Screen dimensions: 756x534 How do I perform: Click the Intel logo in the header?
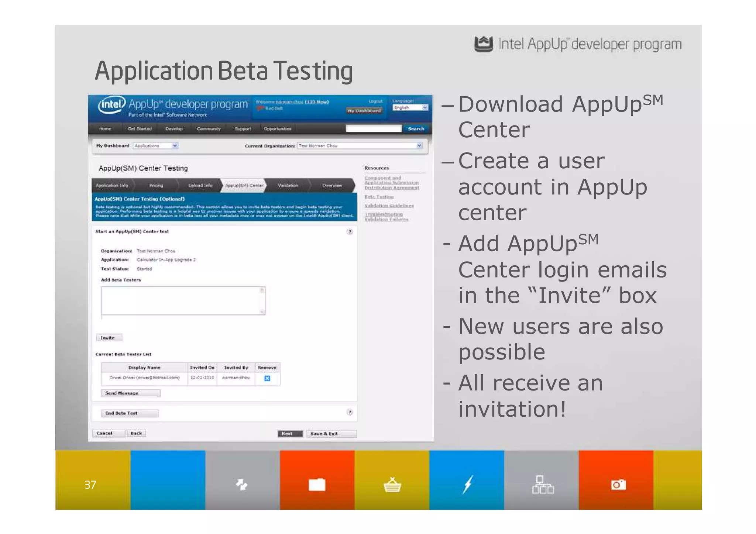tap(112, 105)
